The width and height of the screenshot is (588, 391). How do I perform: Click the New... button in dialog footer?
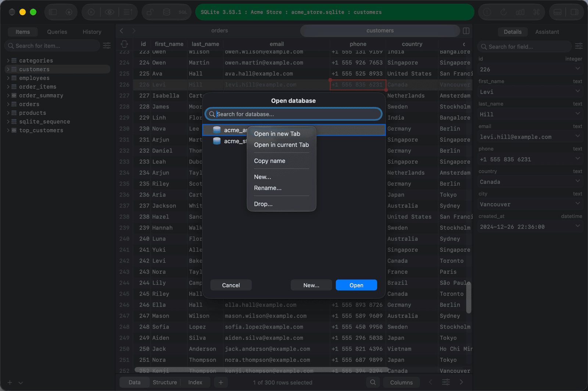pyautogui.click(x=311, y=285)
